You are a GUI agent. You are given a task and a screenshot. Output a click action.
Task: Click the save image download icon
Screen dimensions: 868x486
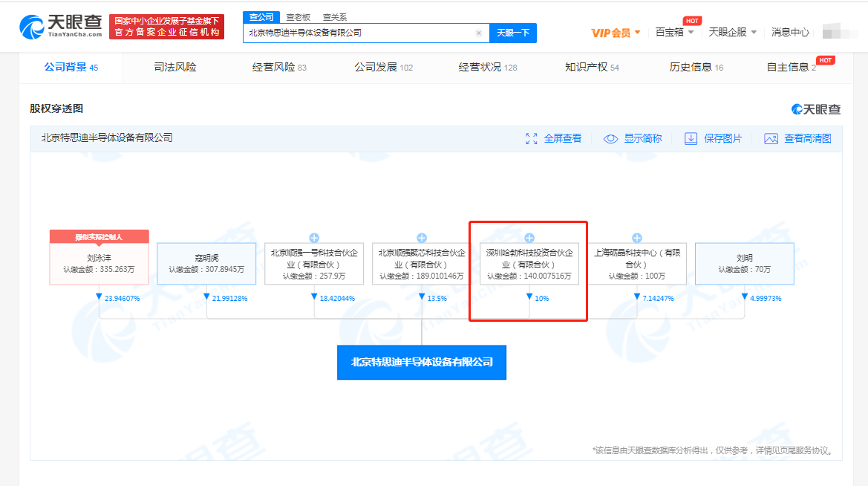[x=691, y=138]
